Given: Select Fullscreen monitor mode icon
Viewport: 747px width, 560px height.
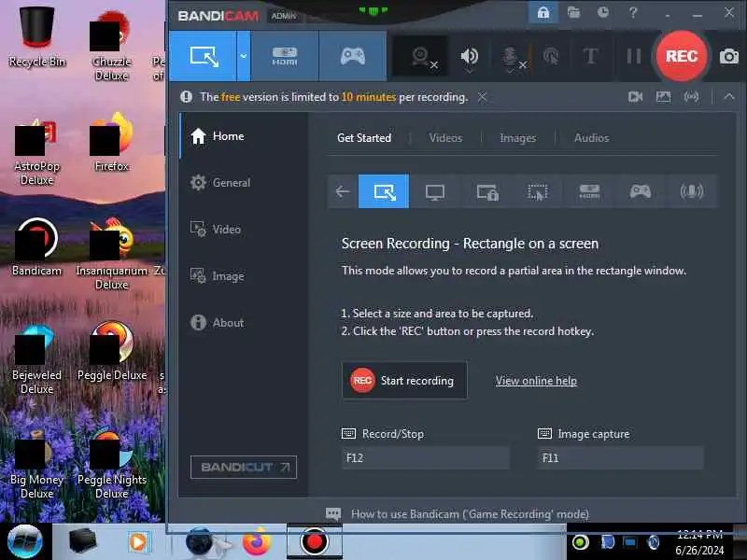Looking at the screenshot, I should click(x=435, y=191).
